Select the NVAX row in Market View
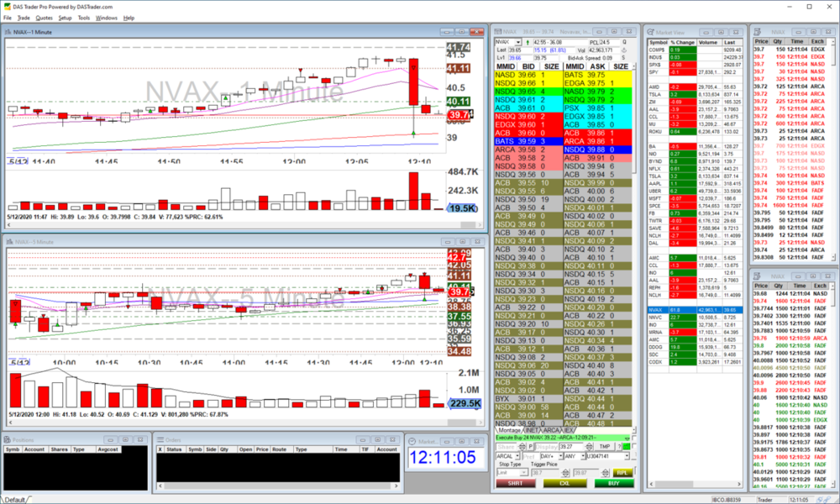 (x=695, y=310)
